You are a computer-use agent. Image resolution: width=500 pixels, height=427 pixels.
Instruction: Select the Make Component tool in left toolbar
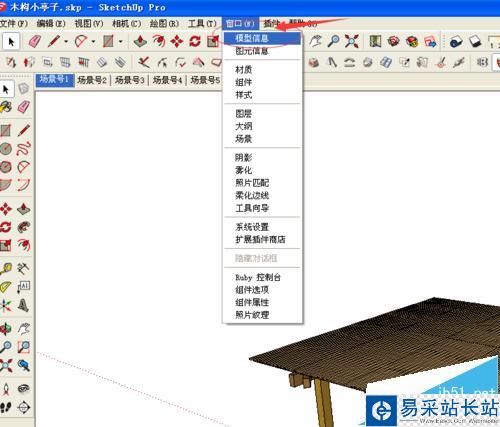pos(24,88)
